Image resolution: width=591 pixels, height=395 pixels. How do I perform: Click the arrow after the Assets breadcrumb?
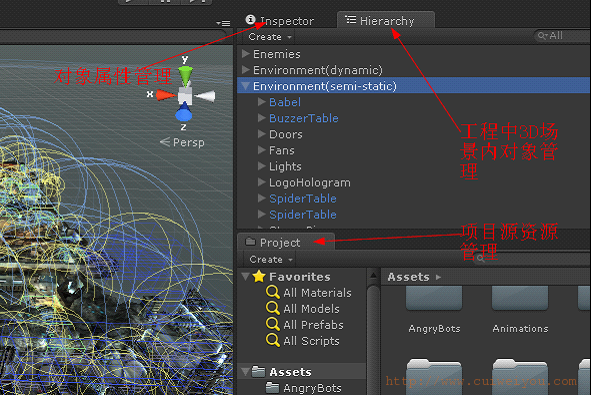[x=438, y=277]
